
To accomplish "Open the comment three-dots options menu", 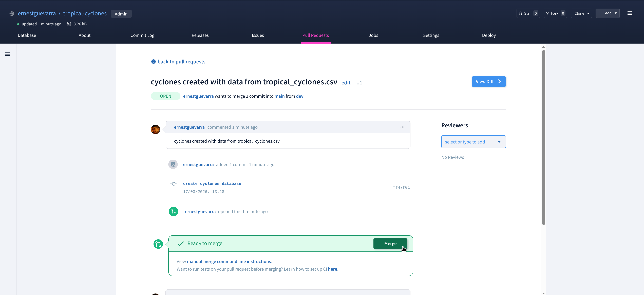I will (x=402, y=127).
